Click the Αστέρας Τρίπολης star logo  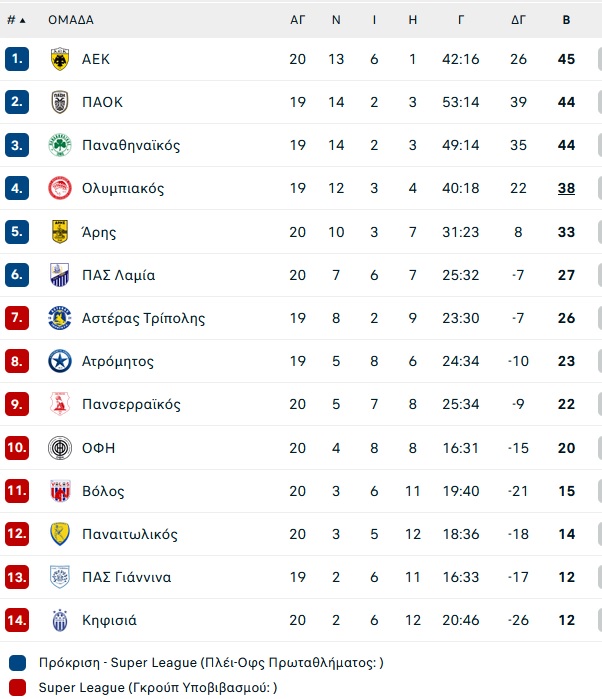coord(60,318)
